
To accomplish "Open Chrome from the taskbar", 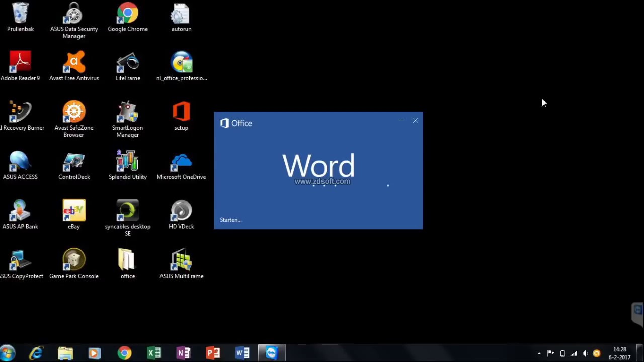I will click(124, 353).
